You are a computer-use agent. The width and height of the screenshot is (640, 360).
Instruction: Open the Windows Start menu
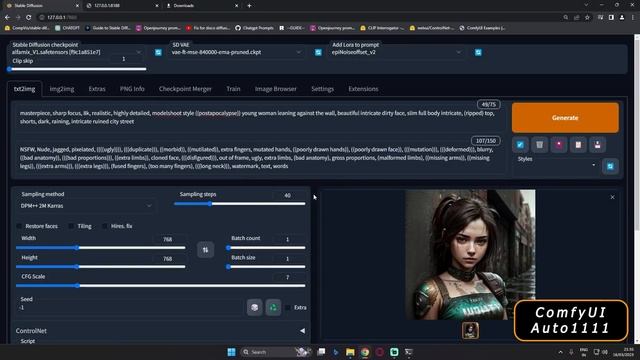click(x=231, y=352)
